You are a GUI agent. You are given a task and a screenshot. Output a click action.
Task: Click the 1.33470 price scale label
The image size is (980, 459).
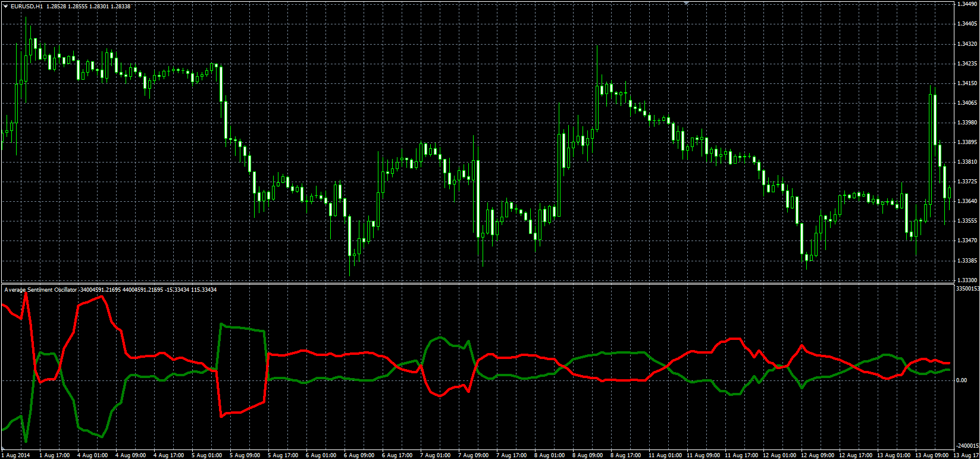click(966, 241)
